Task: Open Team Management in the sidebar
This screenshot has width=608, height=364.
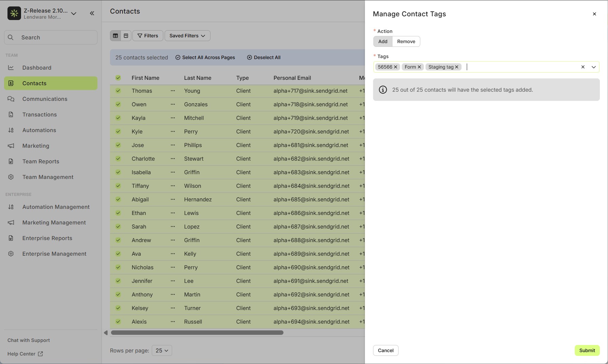Action: pos(51,177)
